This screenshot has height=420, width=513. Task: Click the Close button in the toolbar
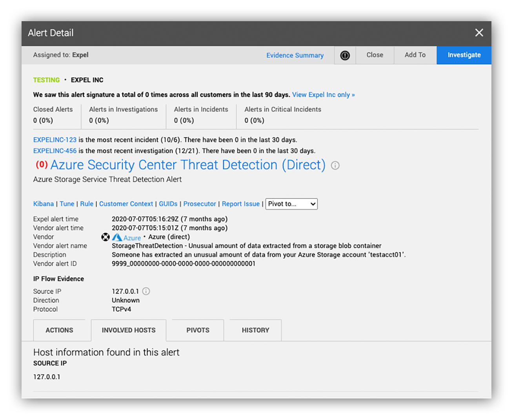click(x=375, y=55)
